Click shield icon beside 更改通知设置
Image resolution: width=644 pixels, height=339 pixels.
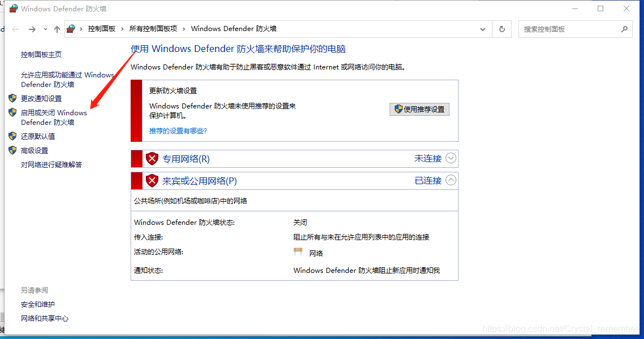[x=12, y=98]
